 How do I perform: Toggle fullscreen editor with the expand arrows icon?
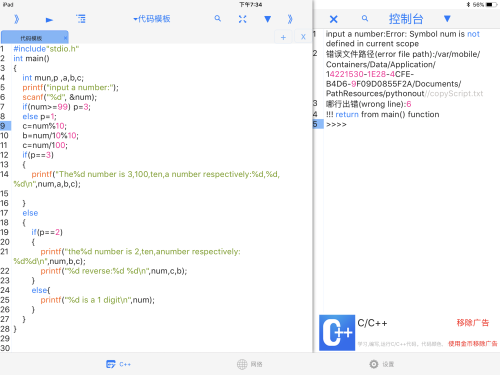point(243,19)
